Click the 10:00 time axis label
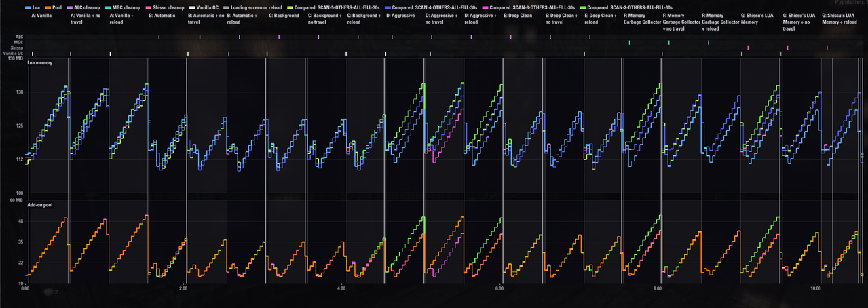 (816, 288)
